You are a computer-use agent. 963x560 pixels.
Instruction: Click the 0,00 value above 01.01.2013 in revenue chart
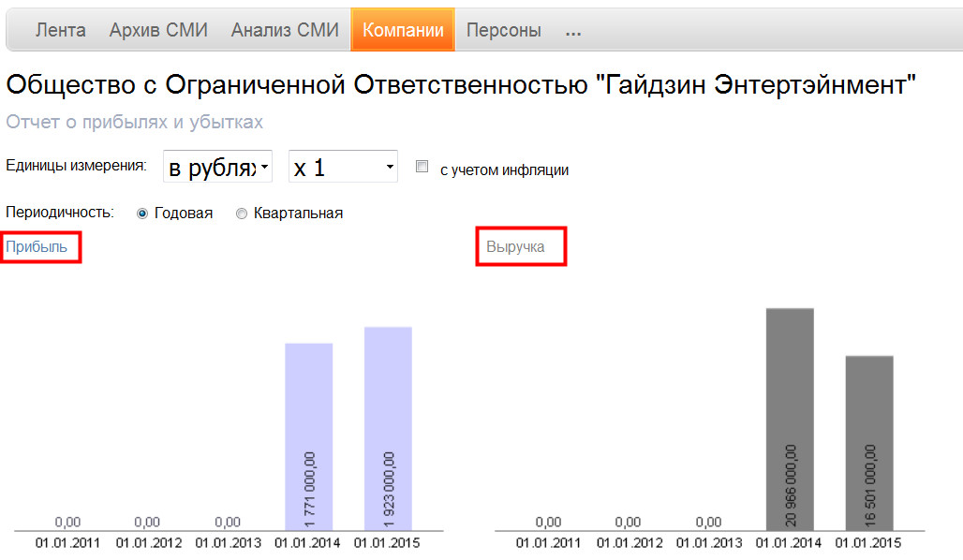709,522
